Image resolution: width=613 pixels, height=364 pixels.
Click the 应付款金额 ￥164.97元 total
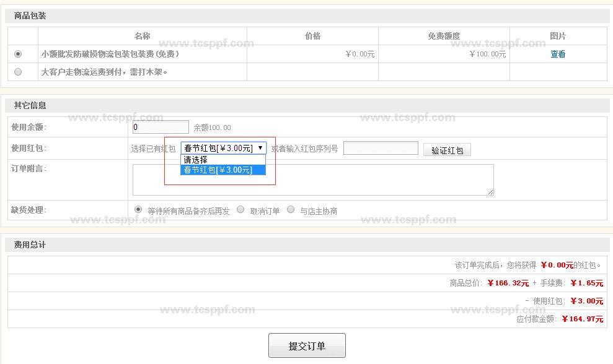coord(582,319)
